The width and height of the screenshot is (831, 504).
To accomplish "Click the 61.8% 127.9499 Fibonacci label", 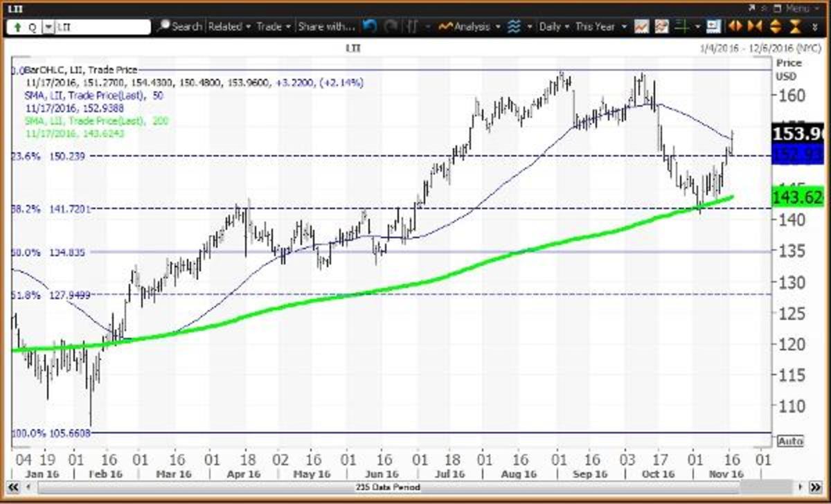I will (51, 294).
